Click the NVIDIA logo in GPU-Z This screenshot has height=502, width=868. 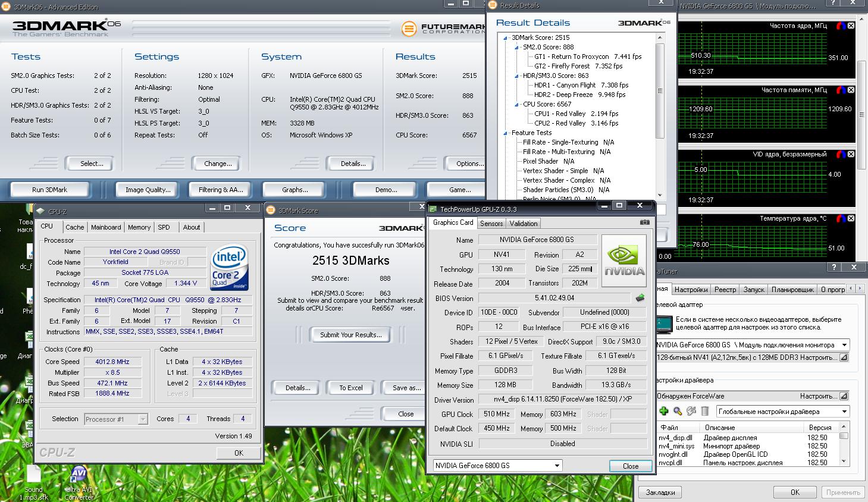coord(623,261)
